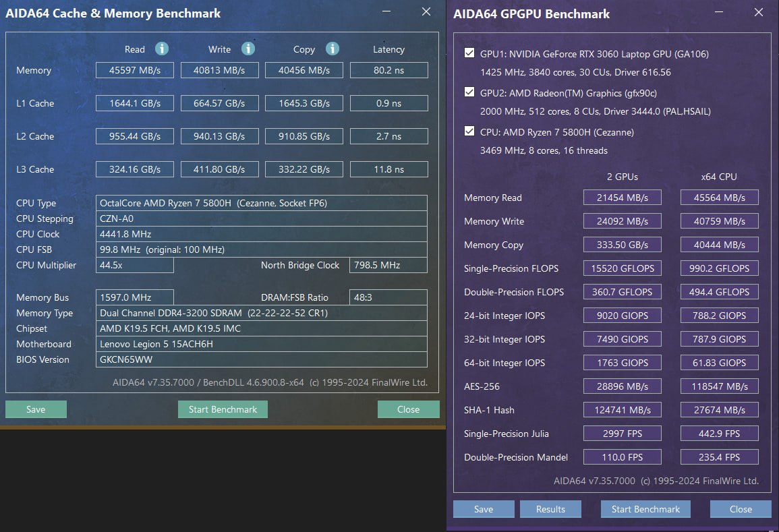Click BIOS Version GKCN65WW field
The width and height of the screenshot is (779, 532).
click(x=261, y=359)
